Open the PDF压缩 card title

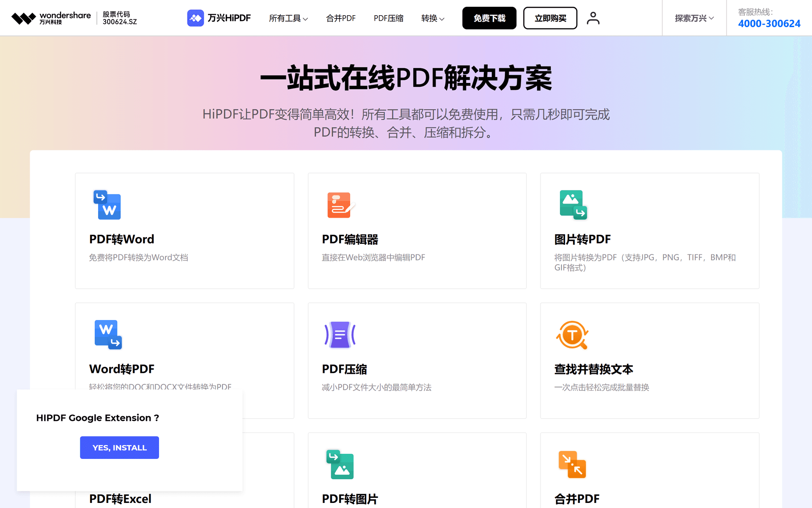(344, 369)
